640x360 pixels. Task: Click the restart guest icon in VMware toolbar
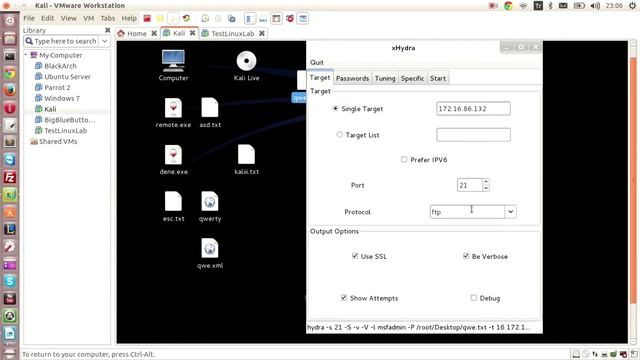(x=187, y=18)
